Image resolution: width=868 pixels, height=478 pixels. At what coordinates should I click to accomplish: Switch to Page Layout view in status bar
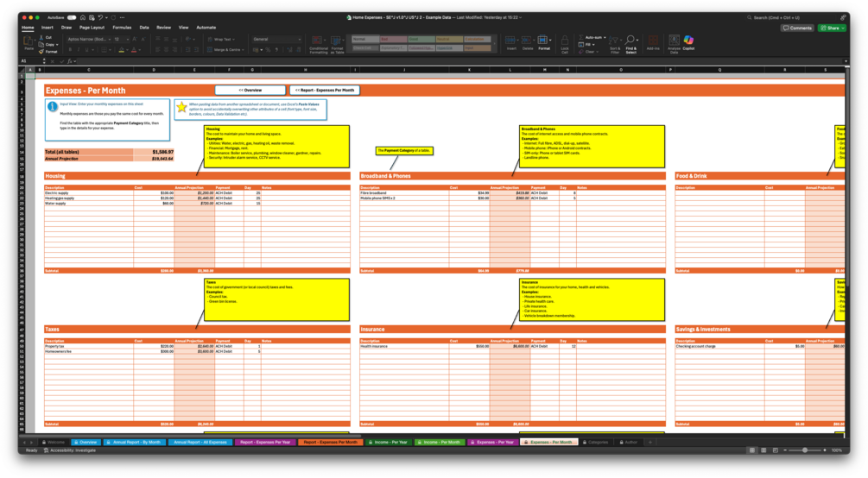763,450
